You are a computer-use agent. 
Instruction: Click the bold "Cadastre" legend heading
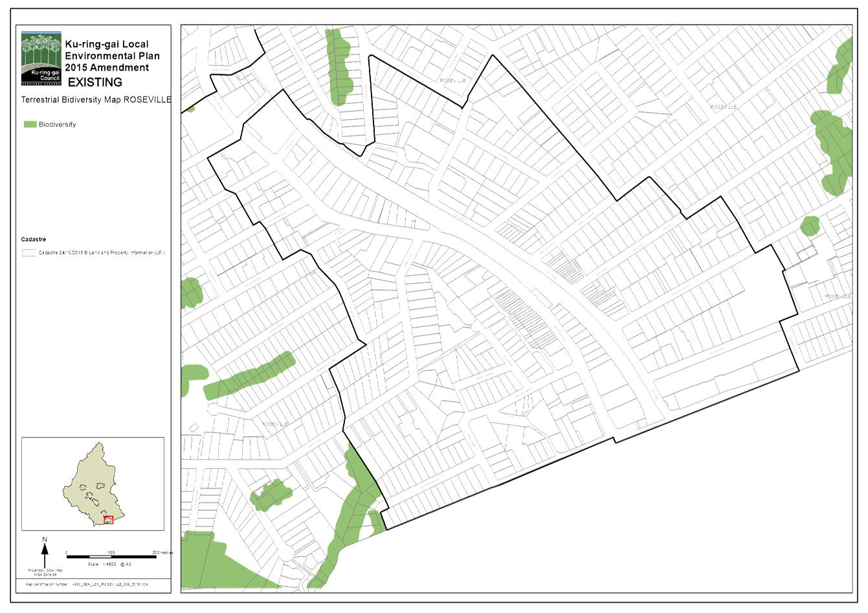coord(34,240)
